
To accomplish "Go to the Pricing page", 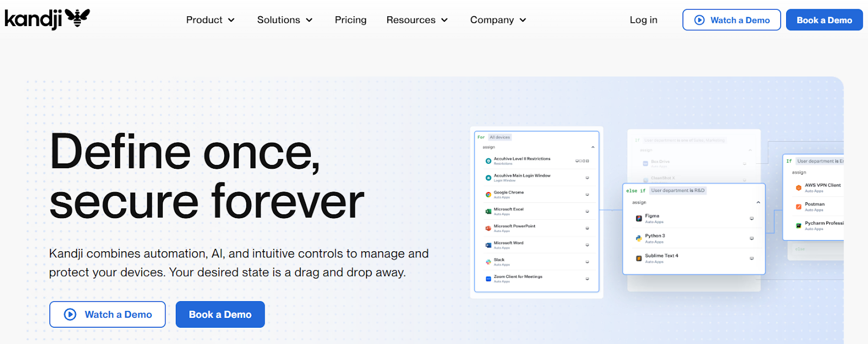I will tap(350, 20).
